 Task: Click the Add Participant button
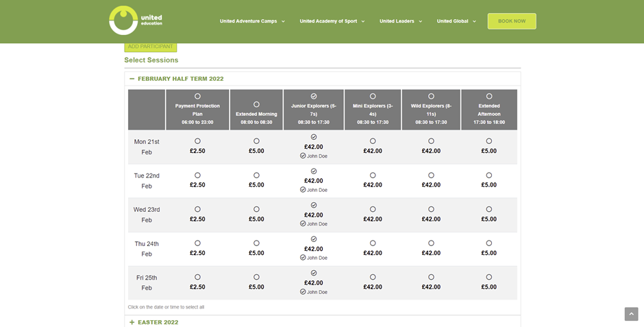coord(150,47)
